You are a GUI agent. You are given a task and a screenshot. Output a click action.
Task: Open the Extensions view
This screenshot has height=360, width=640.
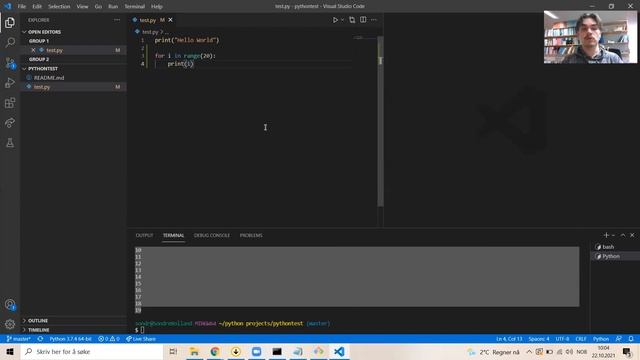point(10,103)
